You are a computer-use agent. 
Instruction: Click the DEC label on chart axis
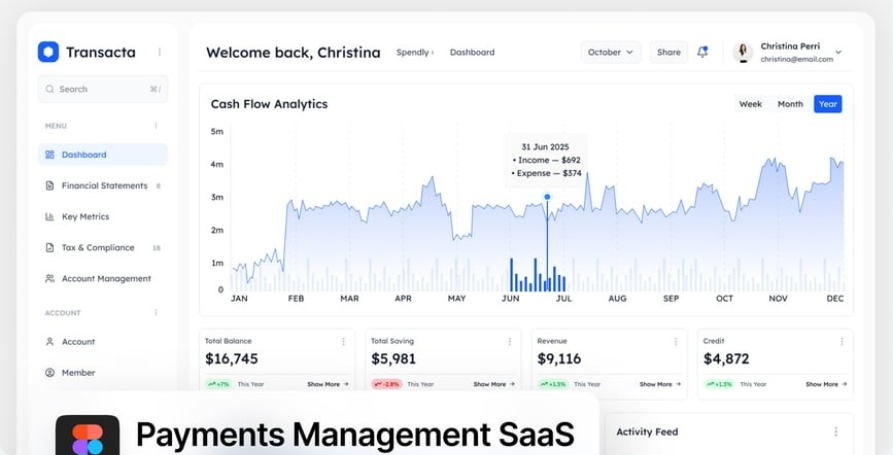point(835,298)
